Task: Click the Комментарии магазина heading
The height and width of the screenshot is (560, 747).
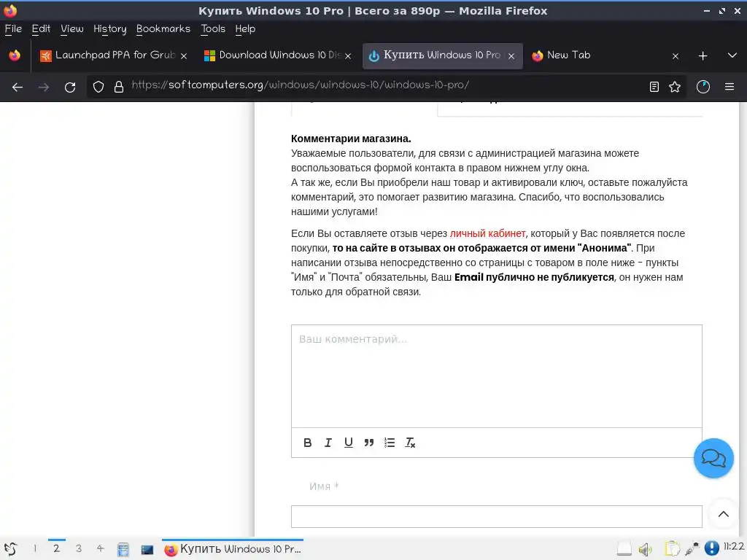Action: point(351,139)
